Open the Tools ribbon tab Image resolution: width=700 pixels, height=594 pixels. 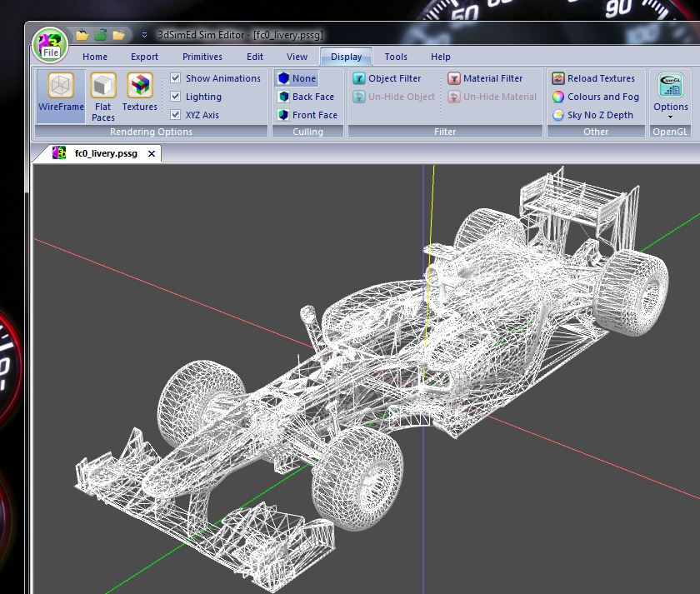(x=396, y=57)
